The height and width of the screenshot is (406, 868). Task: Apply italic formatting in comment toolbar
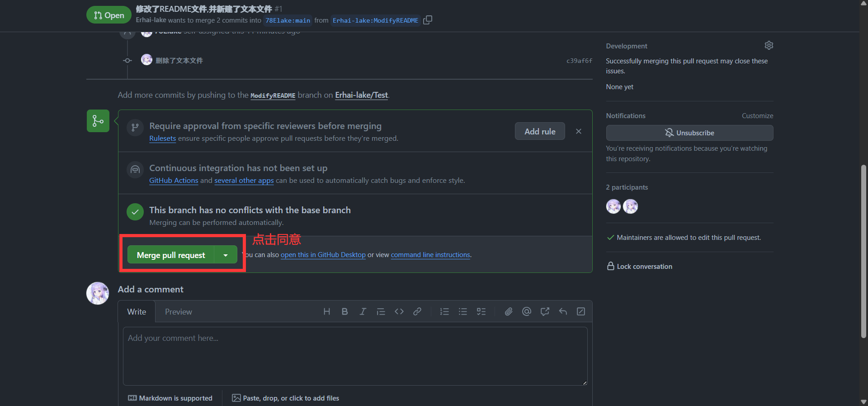click(x=363, y=311)
